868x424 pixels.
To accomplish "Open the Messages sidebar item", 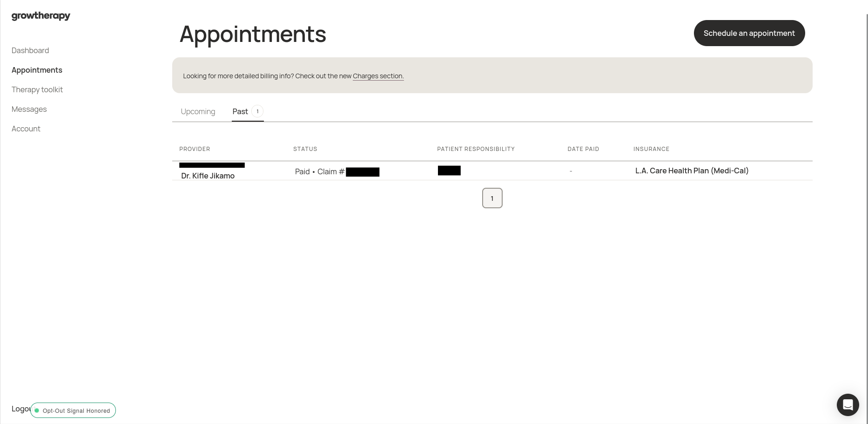I will tap(29, 109).
